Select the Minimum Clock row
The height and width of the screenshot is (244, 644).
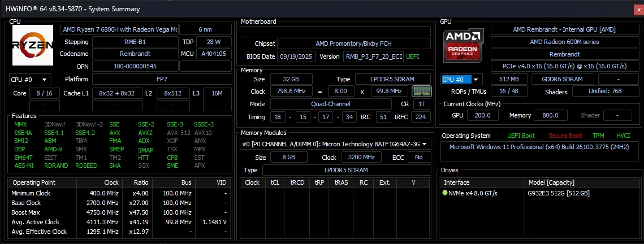coord(119,193)
